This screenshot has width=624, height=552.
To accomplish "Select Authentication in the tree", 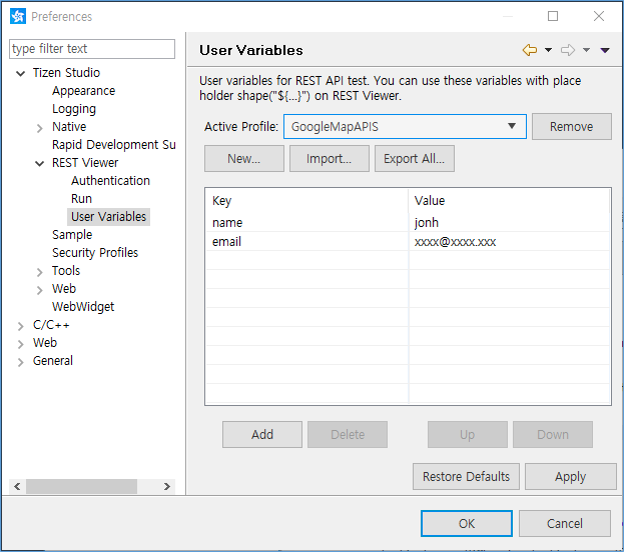I will point(110,181).
